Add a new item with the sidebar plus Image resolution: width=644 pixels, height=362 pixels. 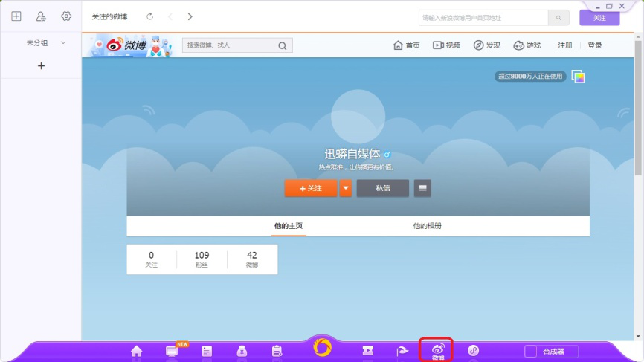[x=41, y=65]
